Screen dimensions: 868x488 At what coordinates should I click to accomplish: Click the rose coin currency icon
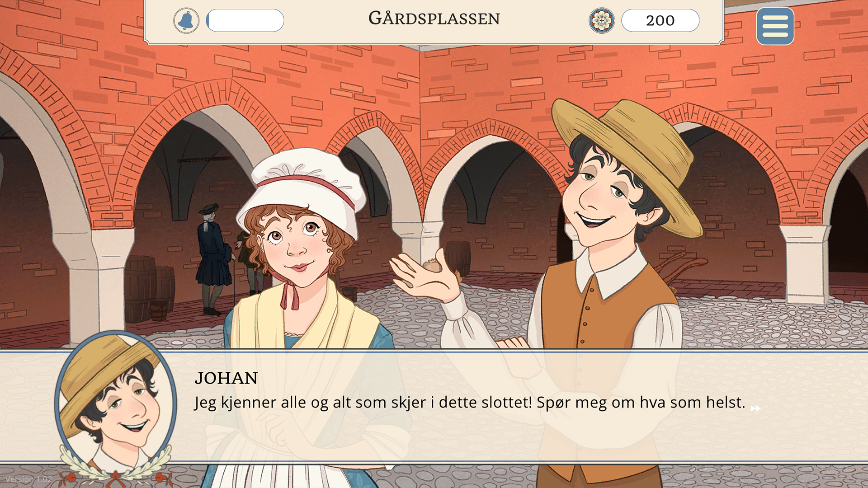pos(602,20)
